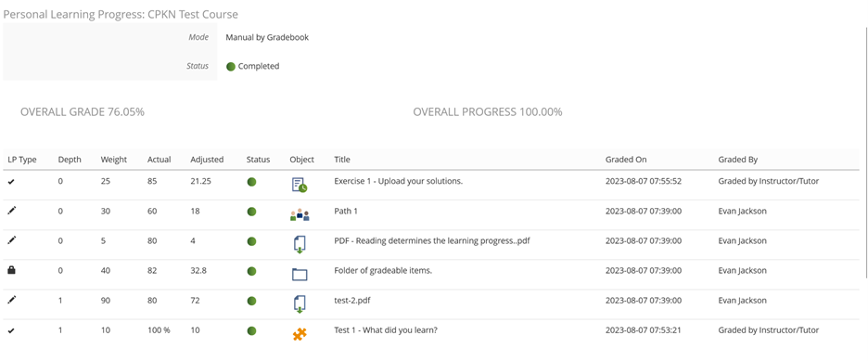Click the green Completed status indicator
Screen dimensions: 868x361
231,67
